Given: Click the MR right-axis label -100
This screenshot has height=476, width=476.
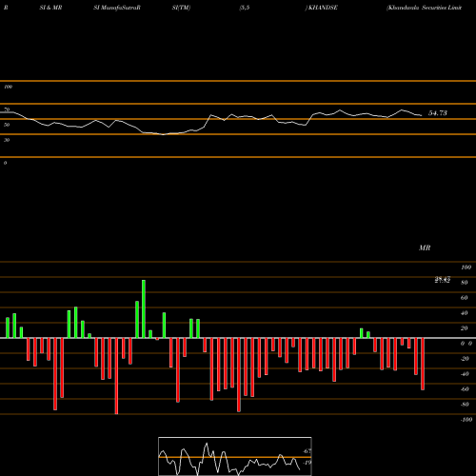Looking at the screenshot, I should tap(466, 420).
